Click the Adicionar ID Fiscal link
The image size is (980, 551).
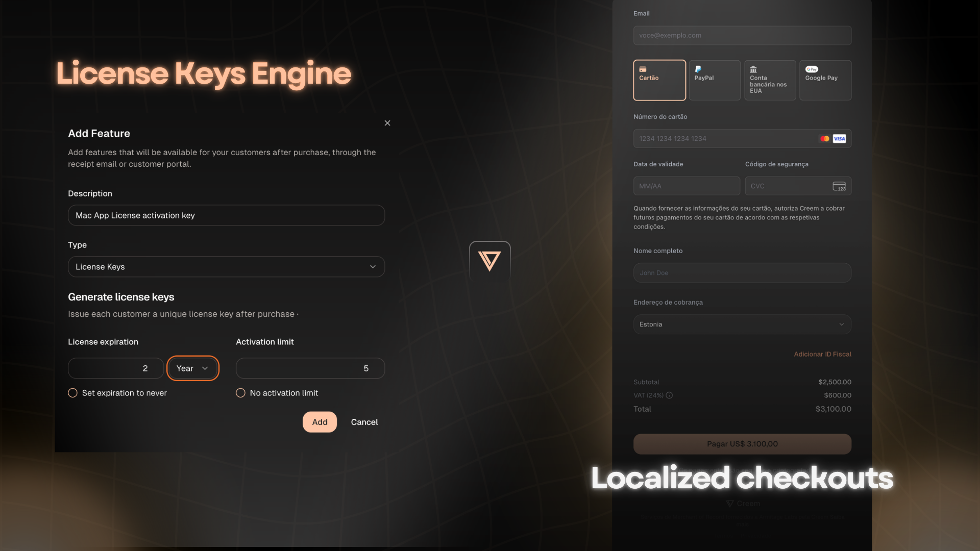pyautogui.click(x=822, y=354)
